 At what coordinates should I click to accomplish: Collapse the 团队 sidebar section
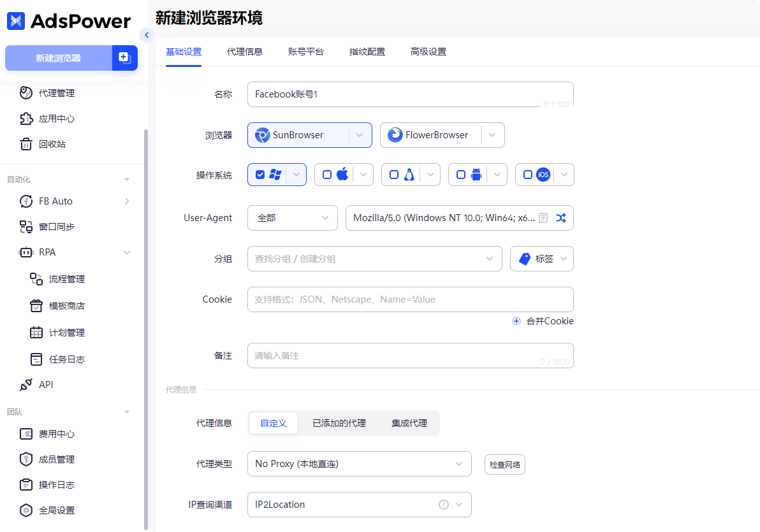pyautogui.click(x=126, y=412)
